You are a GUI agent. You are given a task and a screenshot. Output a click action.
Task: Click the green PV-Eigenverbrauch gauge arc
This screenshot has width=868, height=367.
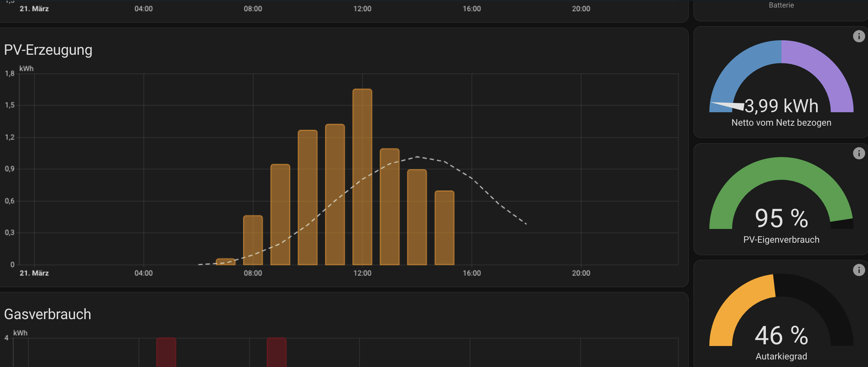(781, 169)
